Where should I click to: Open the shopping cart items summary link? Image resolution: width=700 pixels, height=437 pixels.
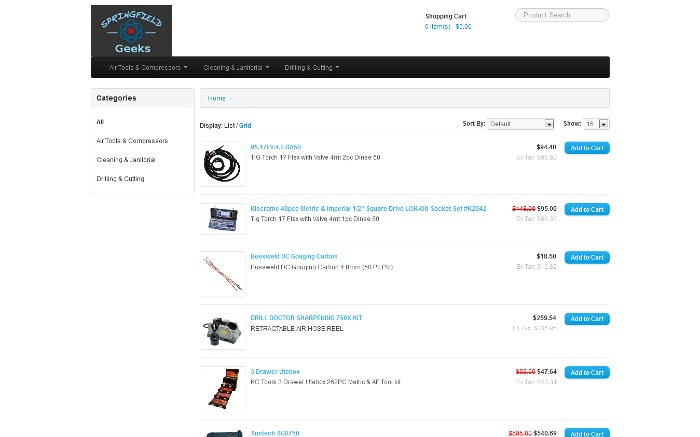pos(448,26)
